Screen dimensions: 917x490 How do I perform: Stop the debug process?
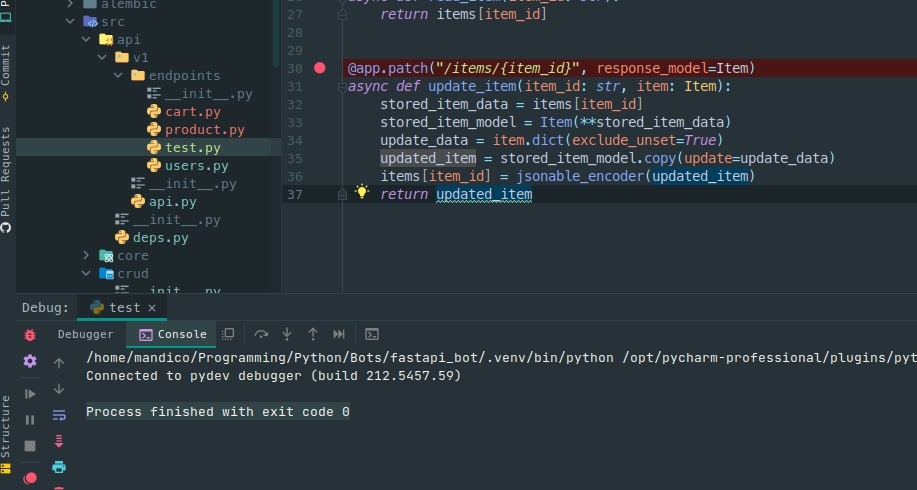(x=30, y=446)
